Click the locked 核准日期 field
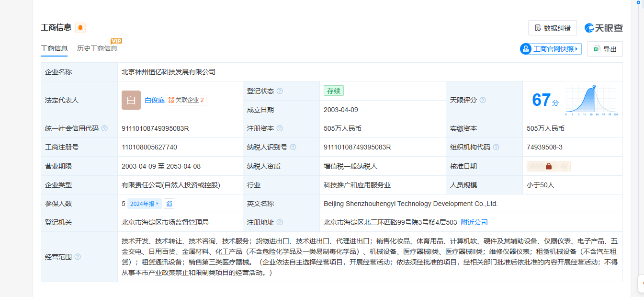The height and width of the screenshot is (297, 644). tap(548, 166)
